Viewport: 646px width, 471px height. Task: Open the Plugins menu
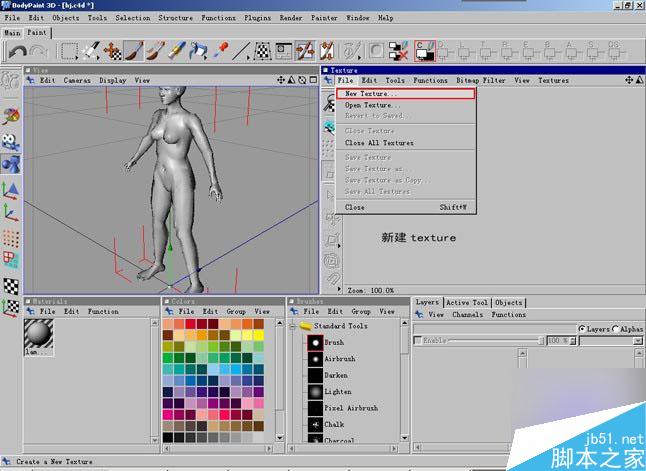257,18
